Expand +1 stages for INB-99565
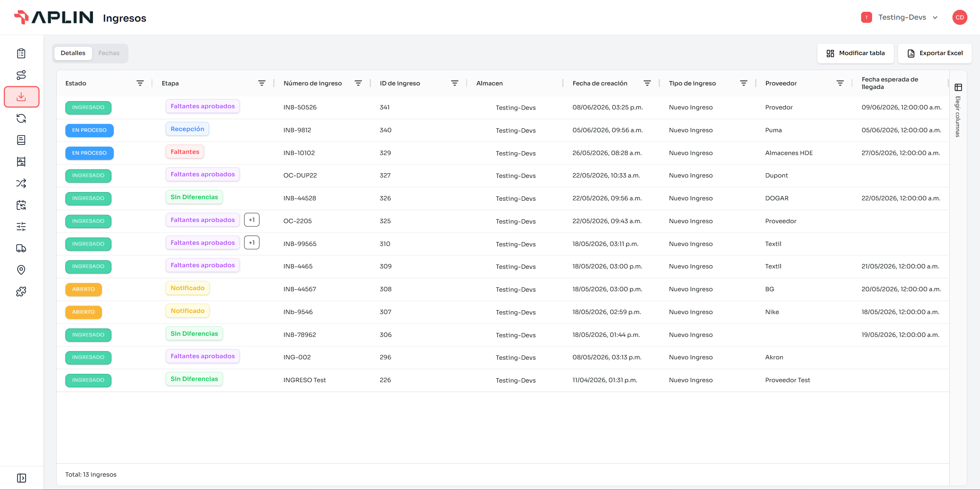980x490 pixels. (x=252, y=242)
